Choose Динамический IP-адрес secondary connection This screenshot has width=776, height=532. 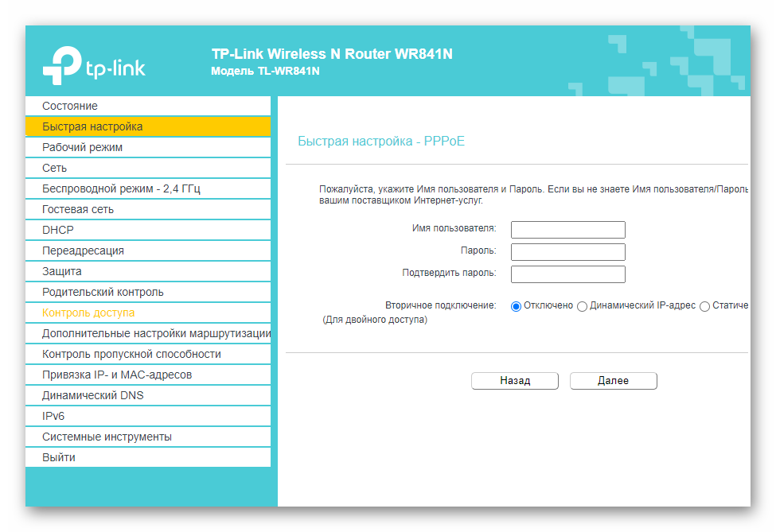[x=582, y=306]
